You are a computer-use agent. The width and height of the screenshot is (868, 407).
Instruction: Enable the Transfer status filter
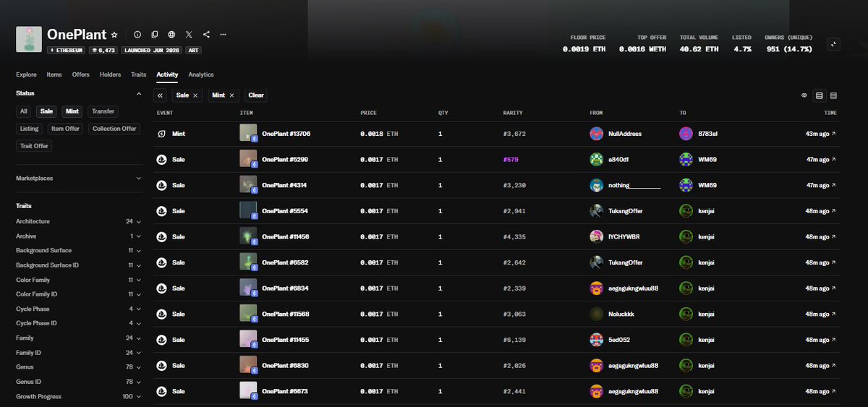(103, 111)
